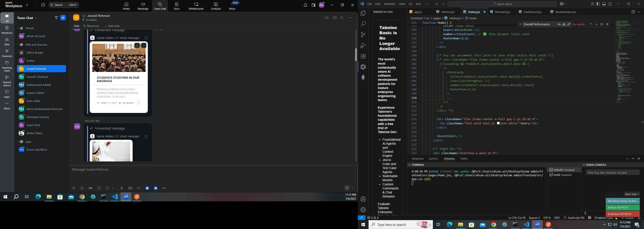This screenshot has height=229, width=644.
Task: Record a video message in Zoom chat
Action: (x=130, y=188)
